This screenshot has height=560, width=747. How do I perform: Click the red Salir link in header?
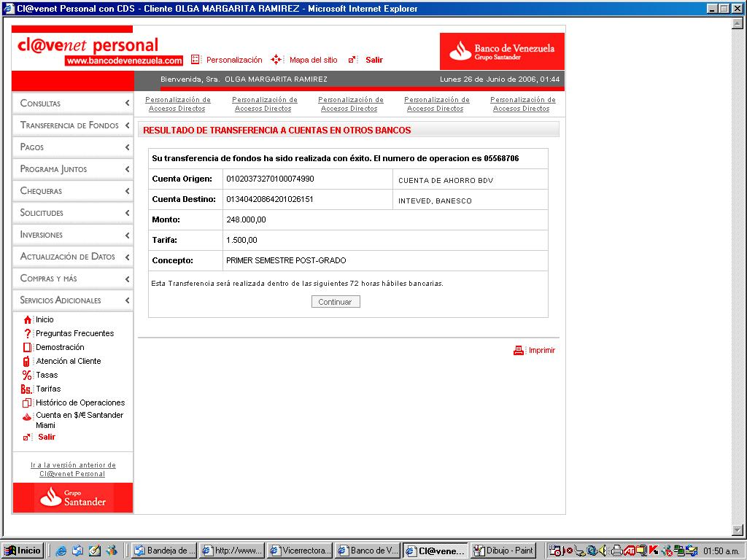click(374, 60)
